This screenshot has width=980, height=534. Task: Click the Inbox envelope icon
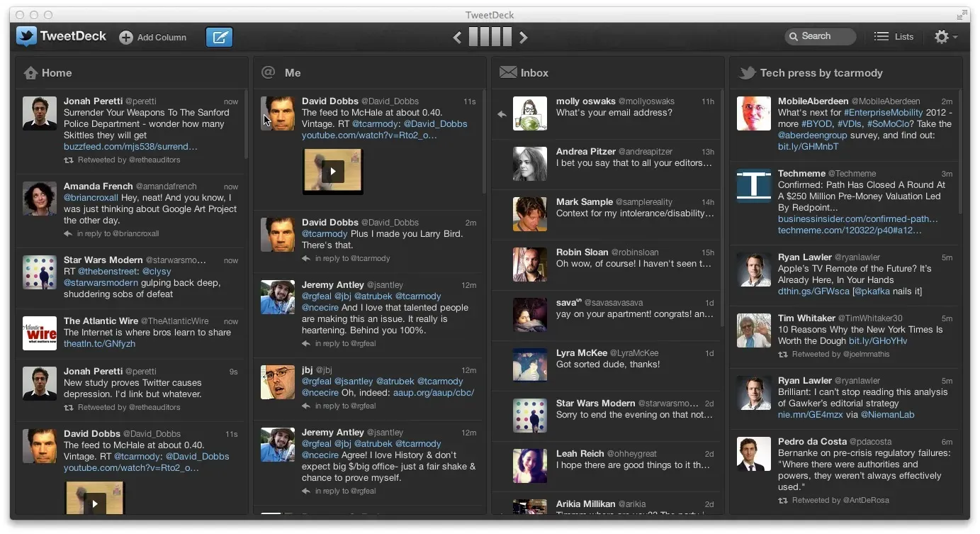[x=507, y=72]
